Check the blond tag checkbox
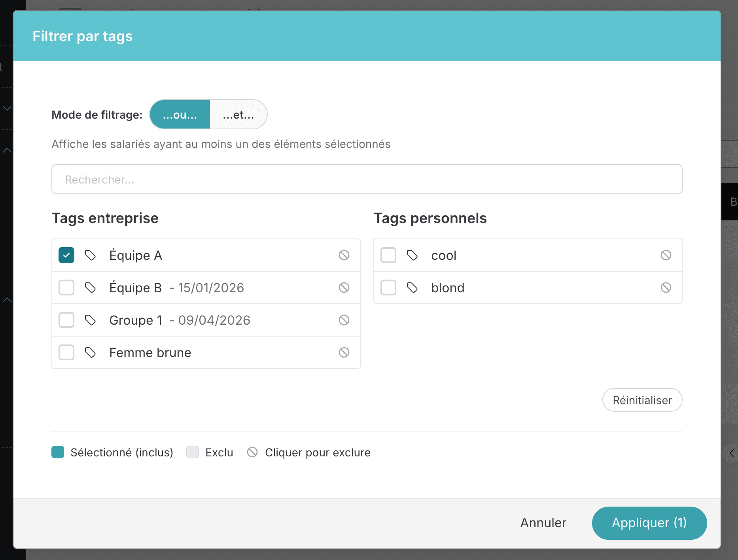Viewport: 738px width, 560px height. coord(388,288)
